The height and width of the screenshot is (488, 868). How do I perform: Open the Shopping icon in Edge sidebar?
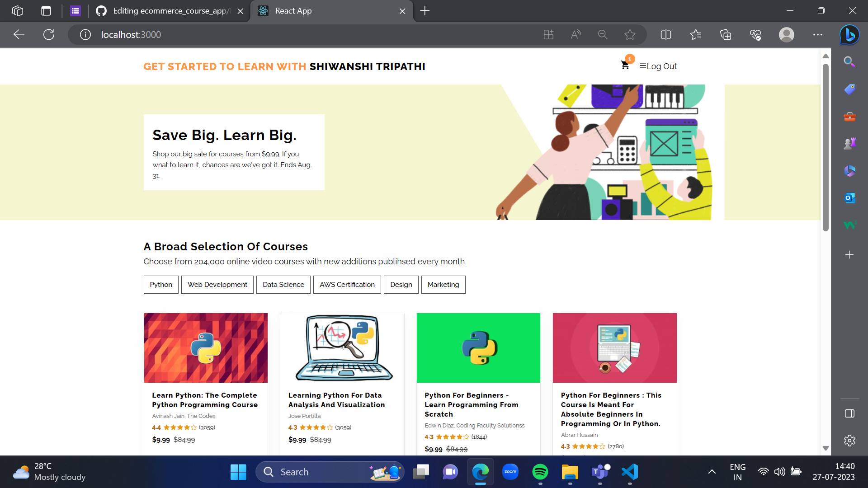849,89
